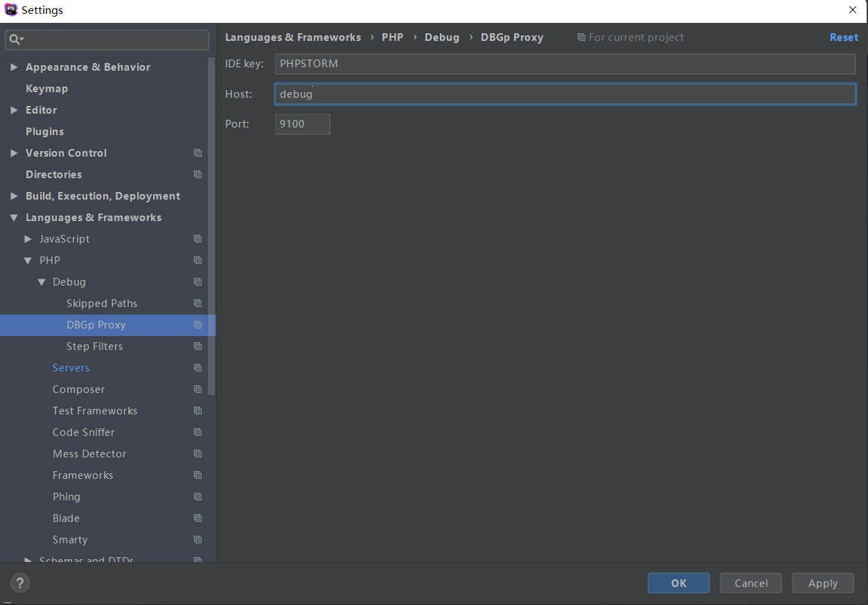Click 'PHP' in the breadcrumb path
The image size is (868, 605).
point(392,37)
